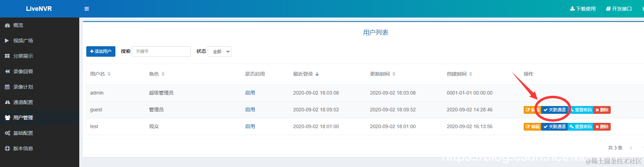Click 0001-01-01 00:00:00 creation time
Screen dimensions: 644x167
click(470, 93)
